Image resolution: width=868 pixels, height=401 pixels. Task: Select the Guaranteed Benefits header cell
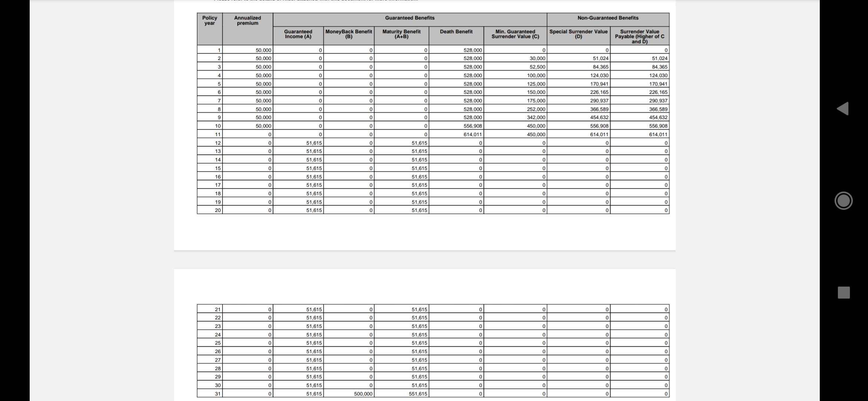(x=410, y=18)
